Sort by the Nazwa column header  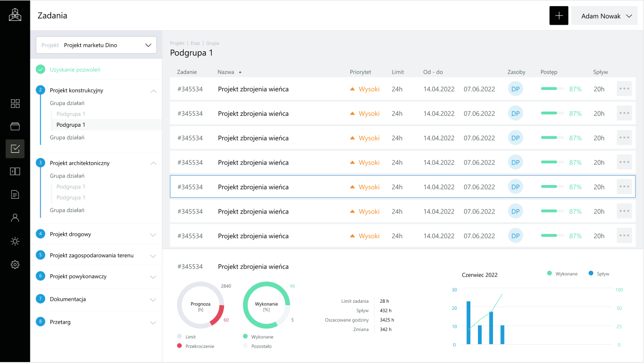226,72
